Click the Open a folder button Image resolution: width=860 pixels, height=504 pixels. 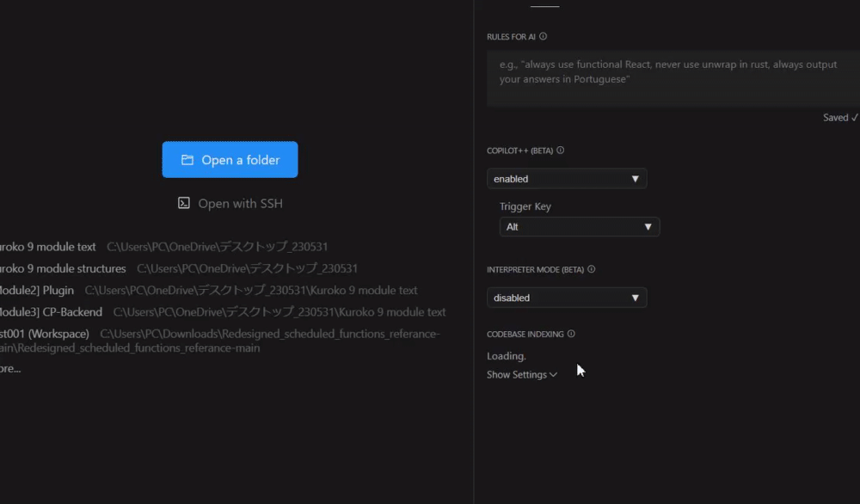pyautogui.click(x=230, y=160)
